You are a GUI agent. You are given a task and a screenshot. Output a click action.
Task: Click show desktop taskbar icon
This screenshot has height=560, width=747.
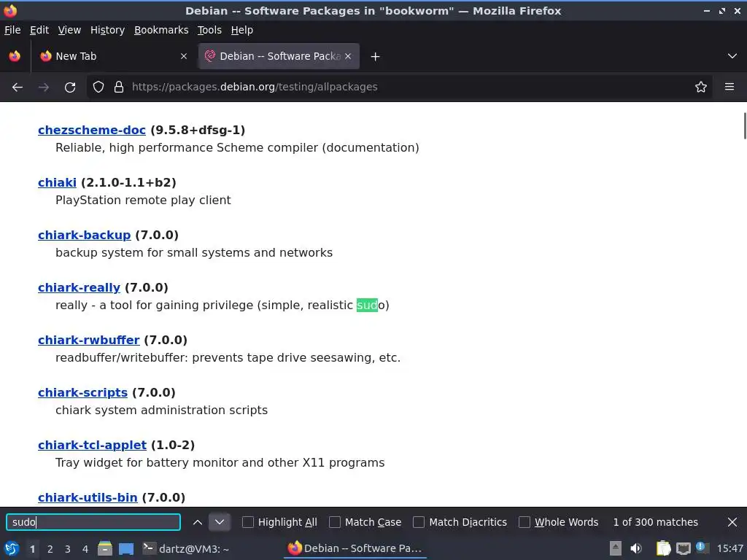pyautogui.click(x=125, y=548)
